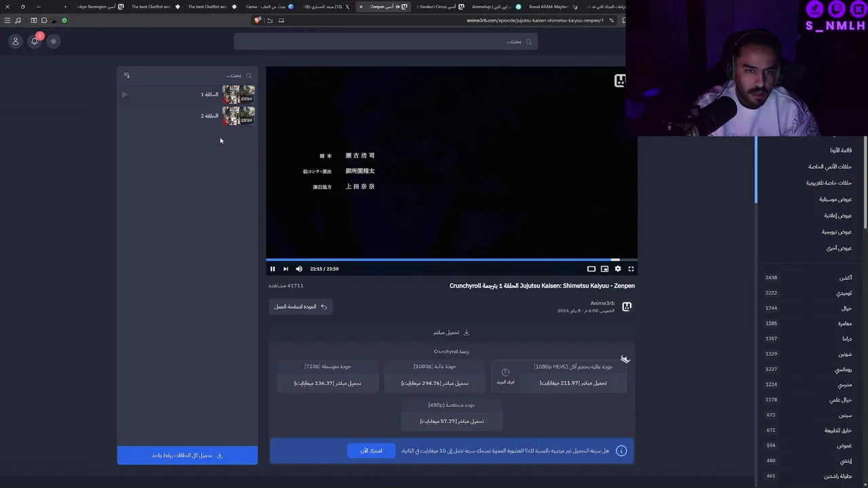Image resolution: width=868 pixels, height=488 pixels.
Task: Mute the video volume
Action: point(299,269)
